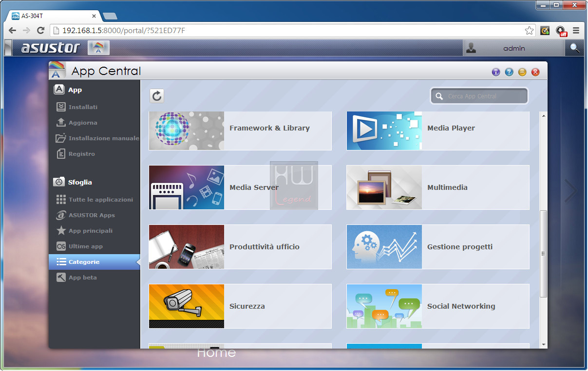
Task: Click the desktop next-page chevron arrow
Action: tap(570, 190)
